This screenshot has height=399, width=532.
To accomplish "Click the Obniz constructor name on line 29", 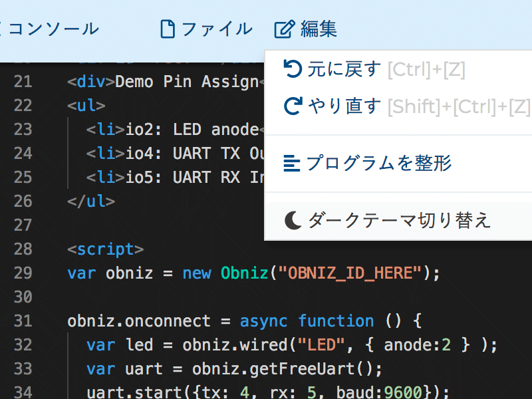I will coord(244,273).
